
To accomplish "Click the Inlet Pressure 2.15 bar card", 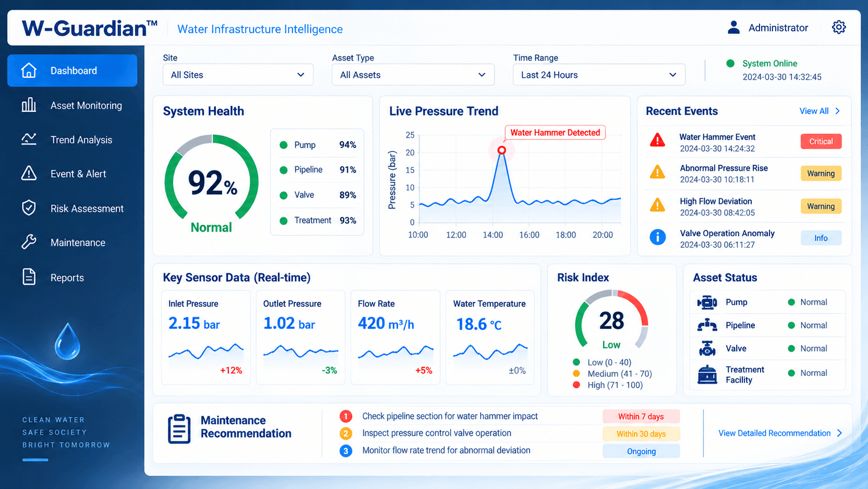I will [x=206, y=337].
